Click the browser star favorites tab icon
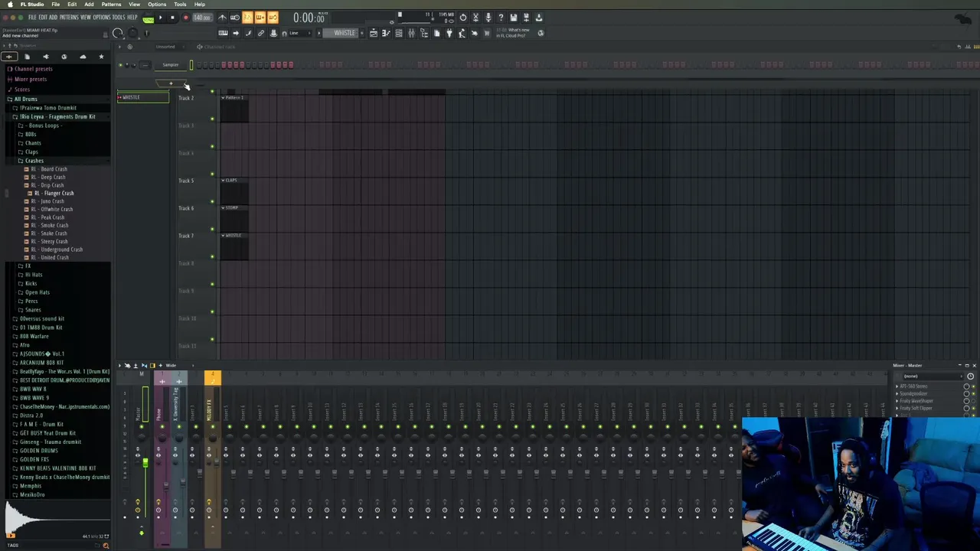The image size is (980, 551). [x=101, y=57]
